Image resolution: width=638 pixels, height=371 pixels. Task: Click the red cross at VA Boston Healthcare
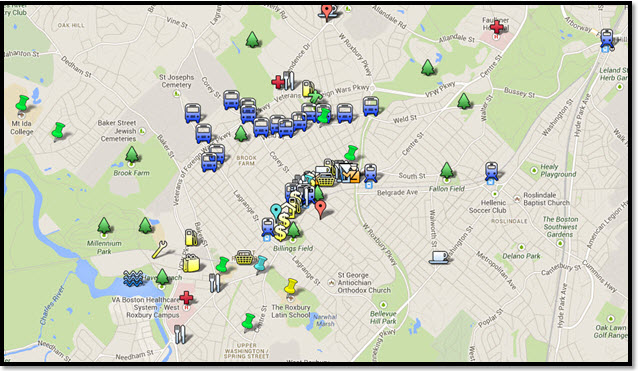coord(186,298)
